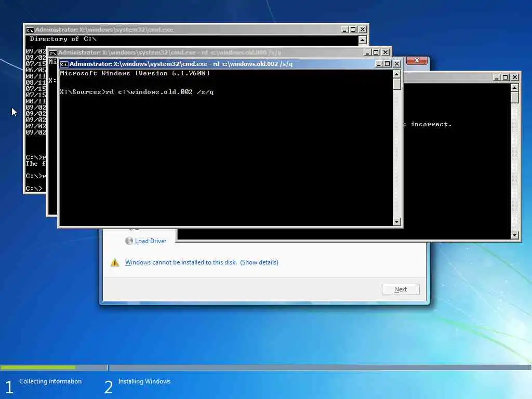
Task: Close the windows.old.000 cmd window
Action: point(385,52)
